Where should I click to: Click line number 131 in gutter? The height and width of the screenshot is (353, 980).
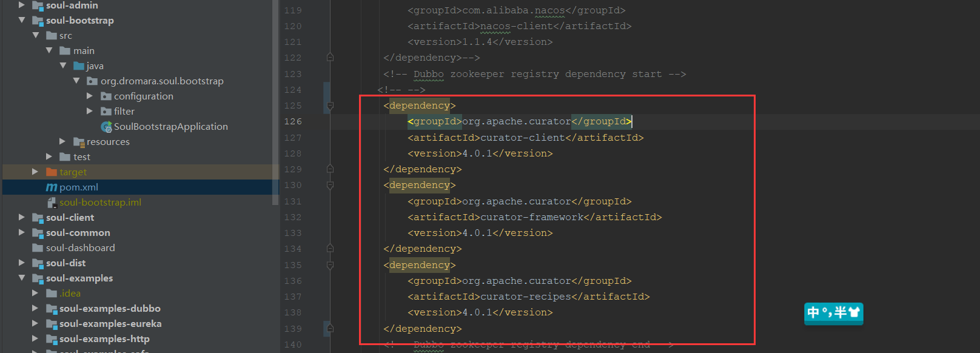pos(293,201)
